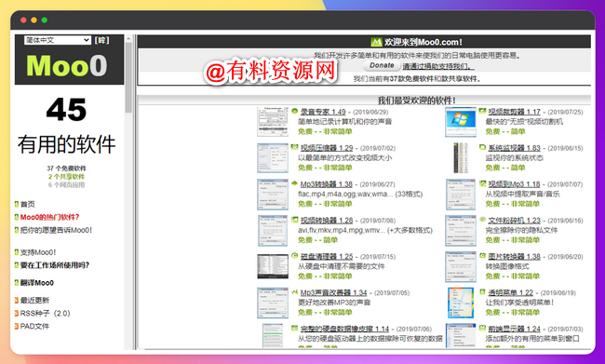Open 视频裁剪器 1.17 software link
605x364 pixels.
515,112
